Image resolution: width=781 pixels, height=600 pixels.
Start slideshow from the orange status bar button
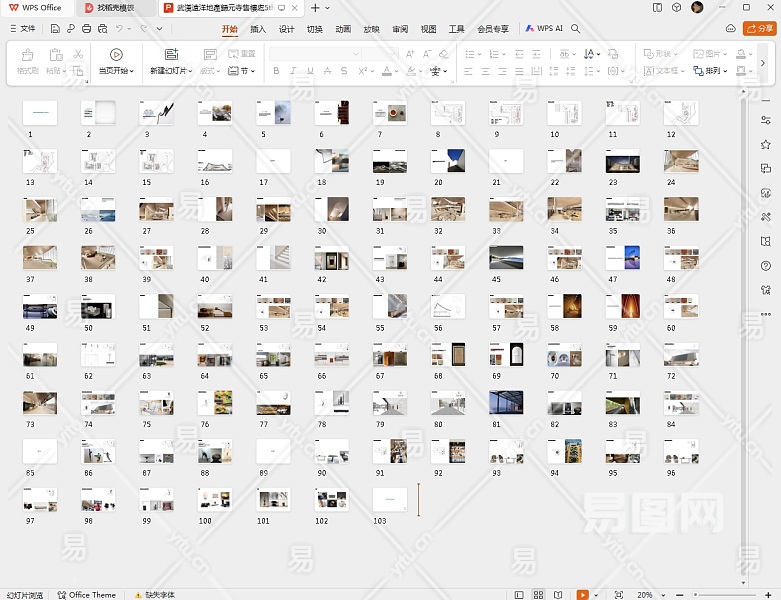click(x=583, y=594)
